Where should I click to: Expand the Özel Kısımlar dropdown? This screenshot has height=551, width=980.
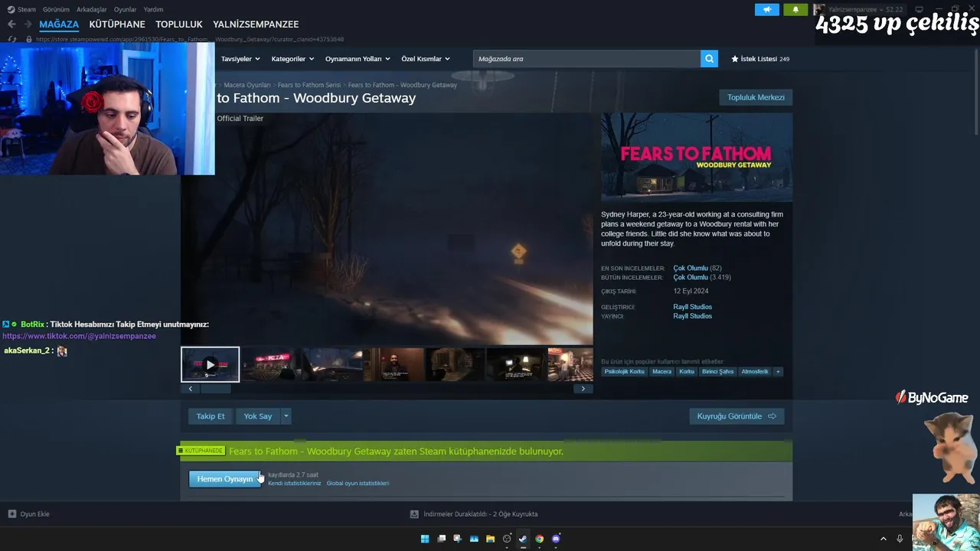pos(426,59)
